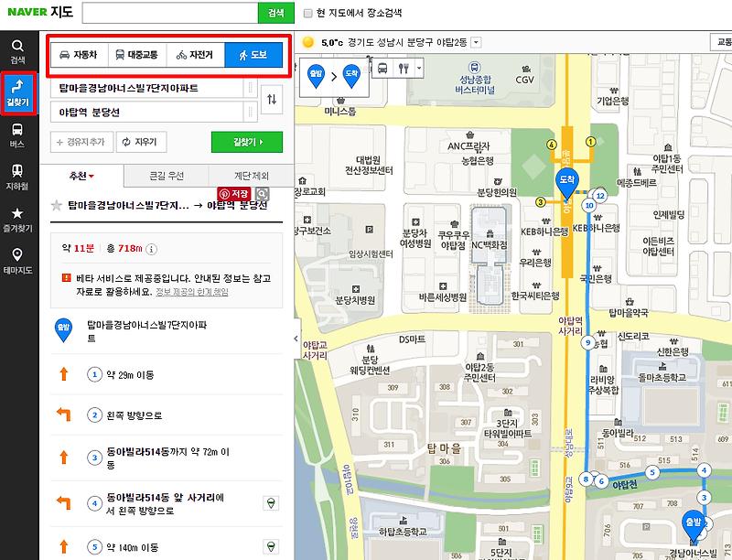732x560 pixels.
Task: Click the 교통 traffic button at top right
Action: (x=722, y=42)
